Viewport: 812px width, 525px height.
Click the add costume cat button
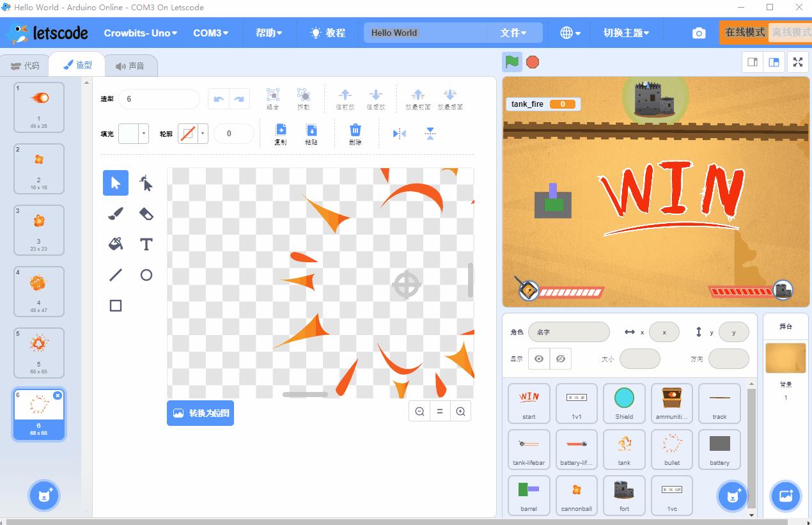click(45, 496)
